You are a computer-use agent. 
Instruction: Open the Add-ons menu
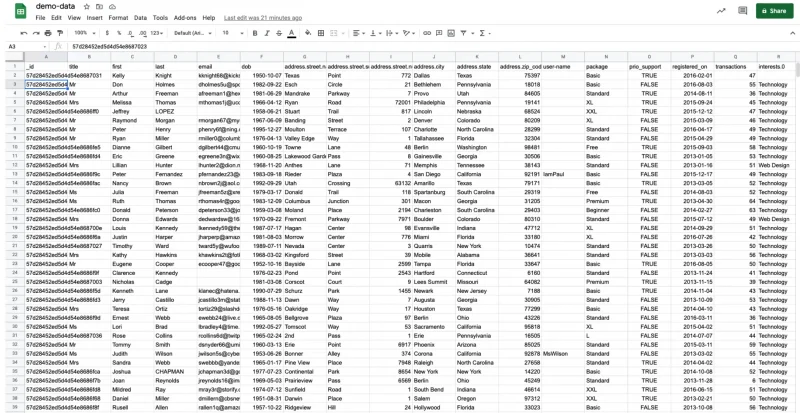[x=185, y=18]
